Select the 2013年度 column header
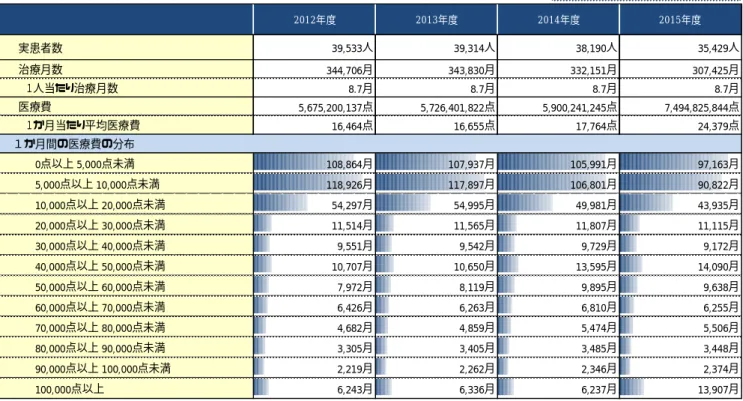This screenshot has height=401, width=743. (x=436, y=19)
